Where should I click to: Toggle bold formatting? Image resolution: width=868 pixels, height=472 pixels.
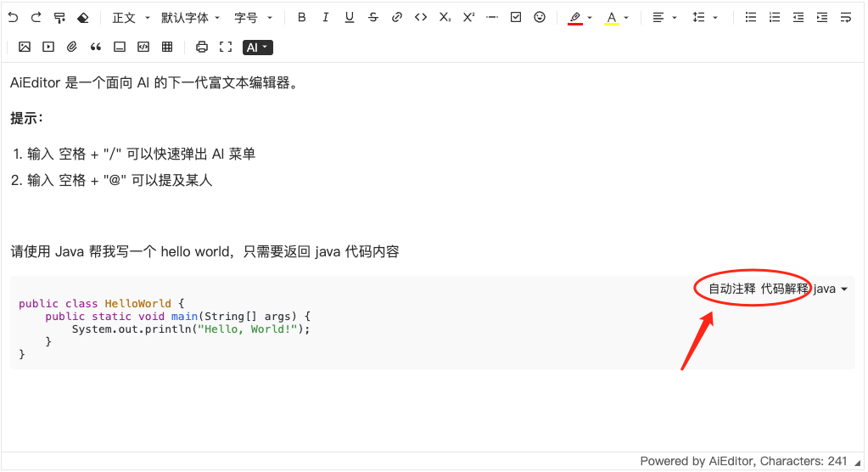(302, 18)
